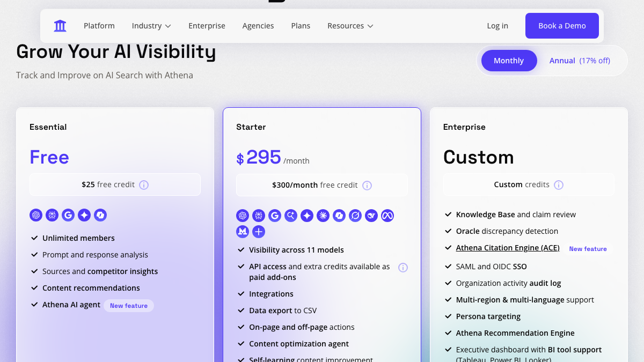The width and height of the screenshot is (644, 362).
Task: Click 'Persona targeting' feature text
Action: (488, 316)
